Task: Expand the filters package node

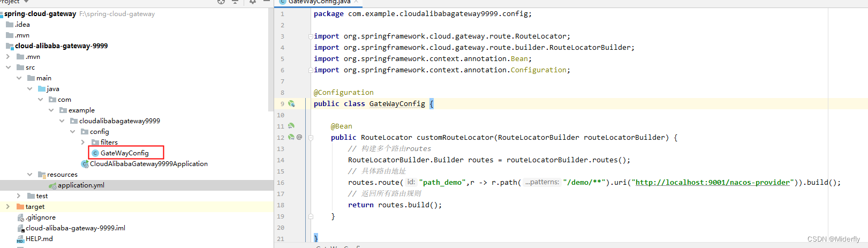Action: [x=83, y=142]
